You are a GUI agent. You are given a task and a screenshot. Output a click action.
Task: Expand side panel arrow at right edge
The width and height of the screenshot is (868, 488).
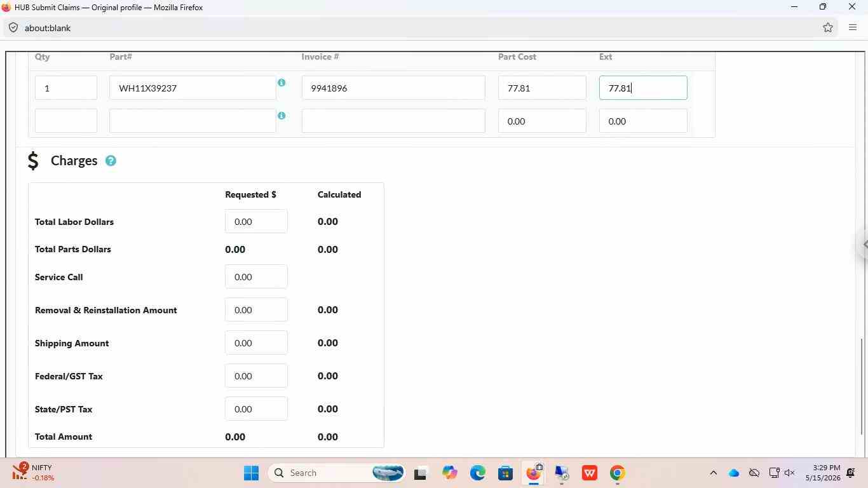click(x=864, y=244)
